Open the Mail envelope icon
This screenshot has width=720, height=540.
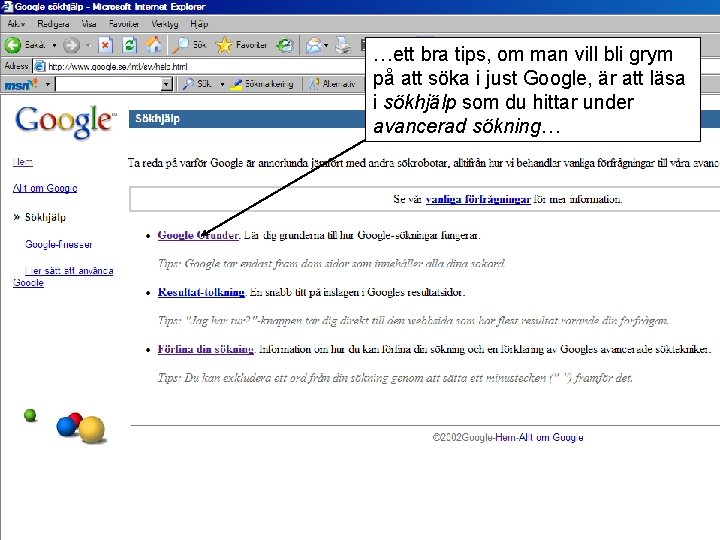coord(314,45)
